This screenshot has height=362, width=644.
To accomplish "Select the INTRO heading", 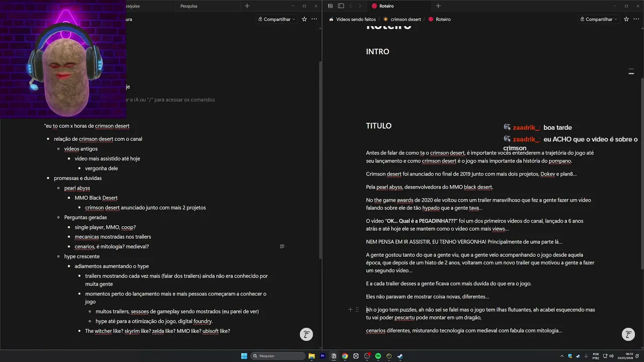I will (377, 52).
